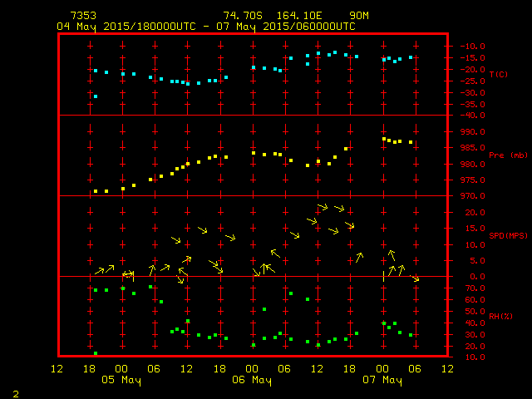The image size is (532, 399).
Task: Click the lowest green humidity point
Action: 96,353
